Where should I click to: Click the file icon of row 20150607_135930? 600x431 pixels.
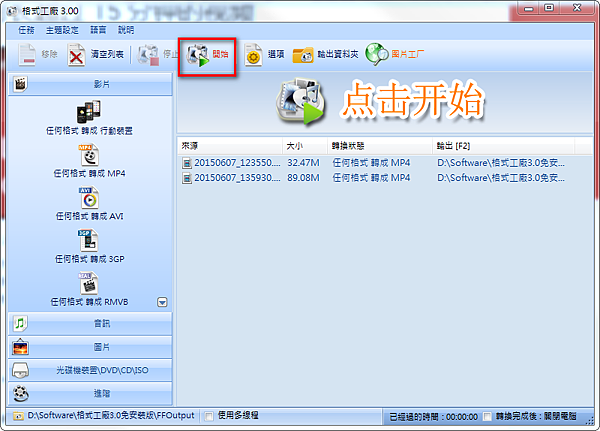(x=186, y=178)
